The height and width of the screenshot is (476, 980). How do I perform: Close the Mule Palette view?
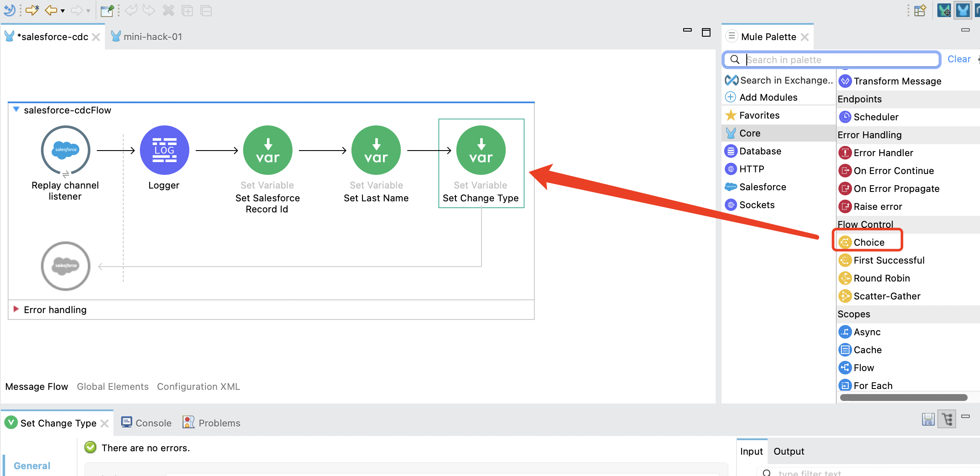click(x=805, y=37)
